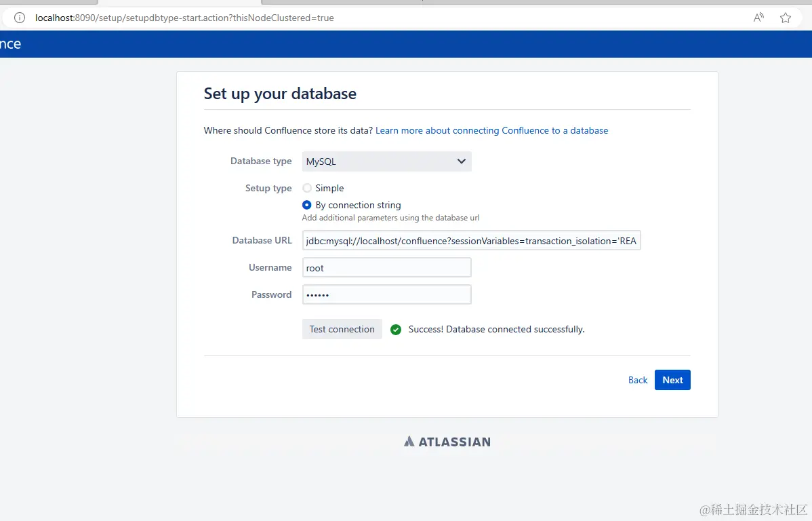Screen dimensions: 812x521
Task: Click the Username input field
Action: click(386, 267)
